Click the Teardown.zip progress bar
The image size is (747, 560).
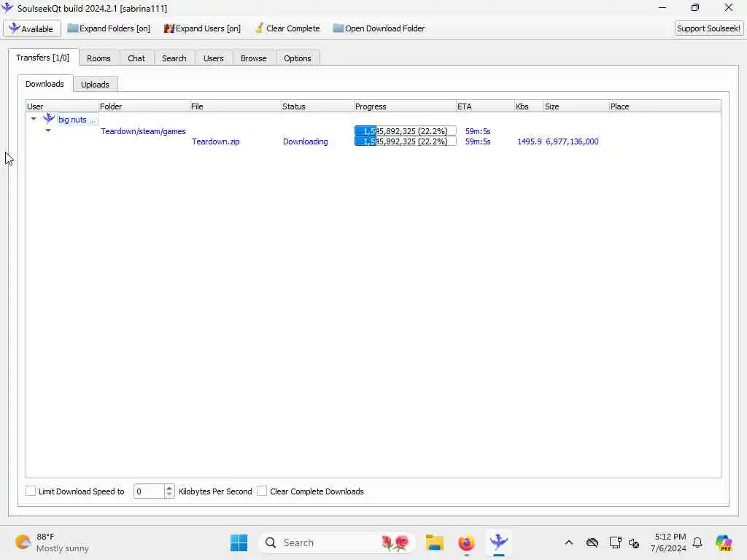point(405,141)
